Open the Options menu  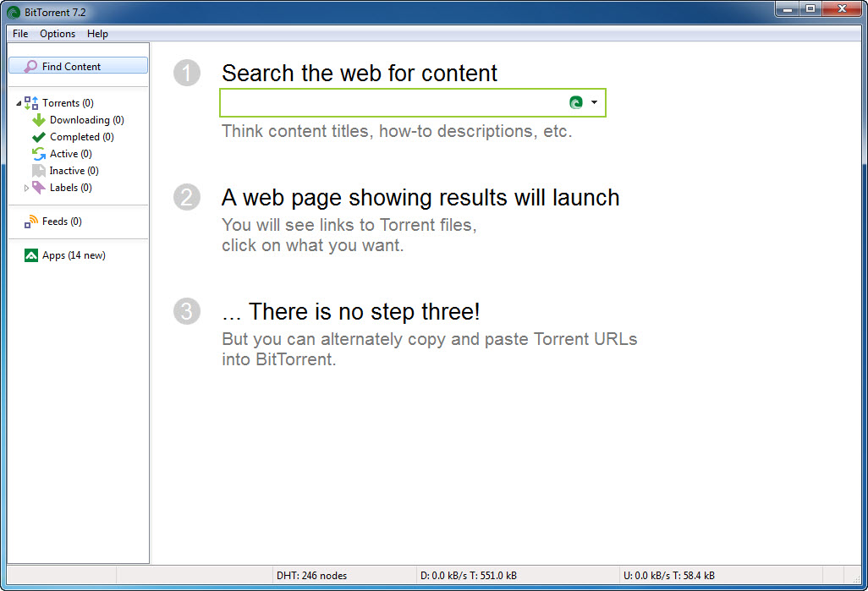click(x=58, y=34)
